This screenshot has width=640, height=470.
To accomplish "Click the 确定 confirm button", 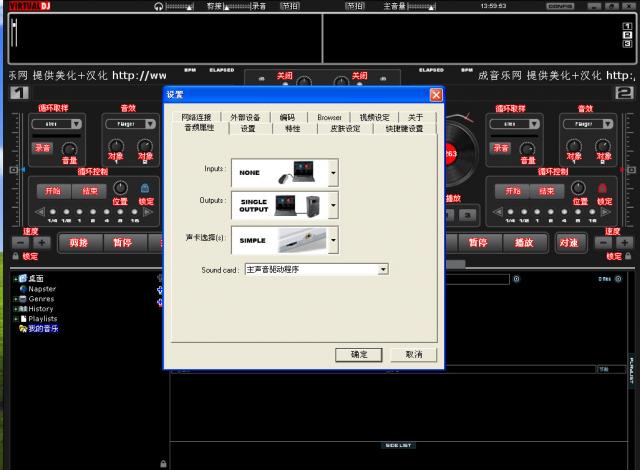I will [x=359, y=355].
